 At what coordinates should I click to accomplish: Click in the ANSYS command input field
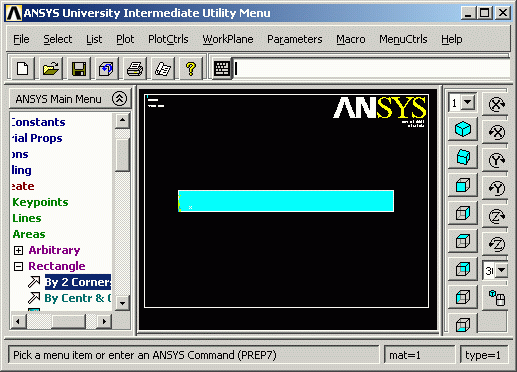371,69
